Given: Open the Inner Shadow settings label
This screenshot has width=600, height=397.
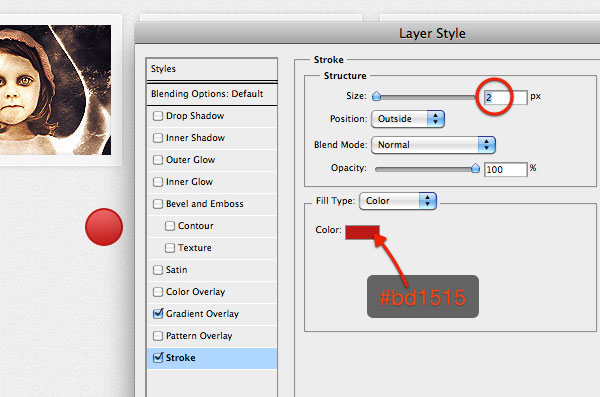Looking at the screenshot, I should pos(196,138).
